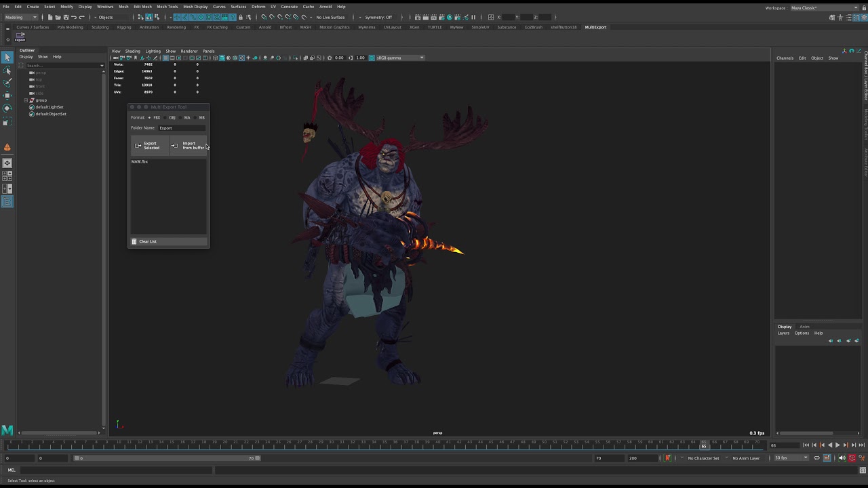Click the Export Selected button

pyautogui.click(x=149, y=146)
